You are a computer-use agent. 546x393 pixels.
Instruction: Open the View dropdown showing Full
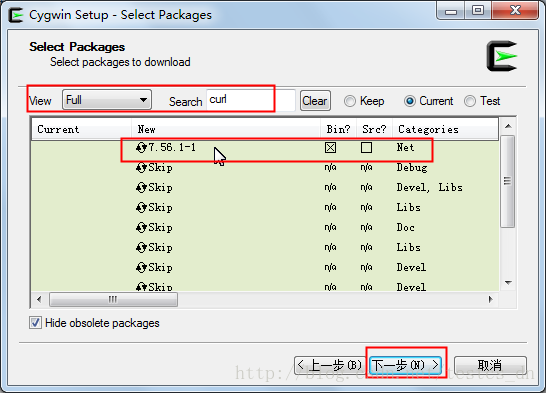tap(107, 100)
